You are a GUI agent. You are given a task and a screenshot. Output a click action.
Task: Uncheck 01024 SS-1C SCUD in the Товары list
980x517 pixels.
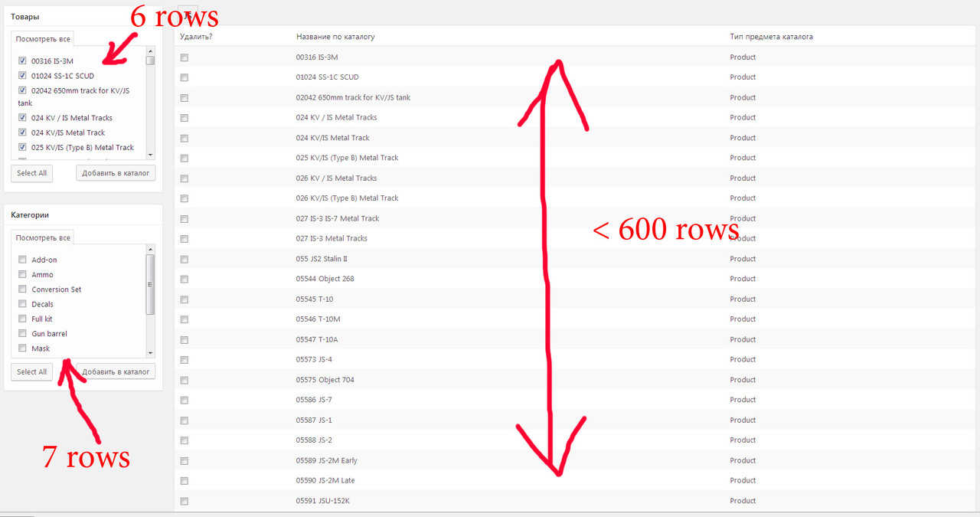[23, 76]
